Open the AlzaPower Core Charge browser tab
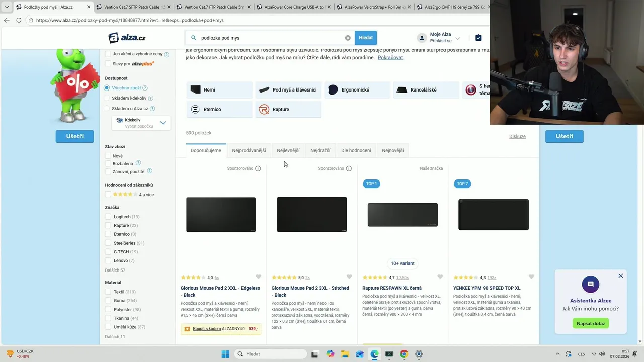 293,7
